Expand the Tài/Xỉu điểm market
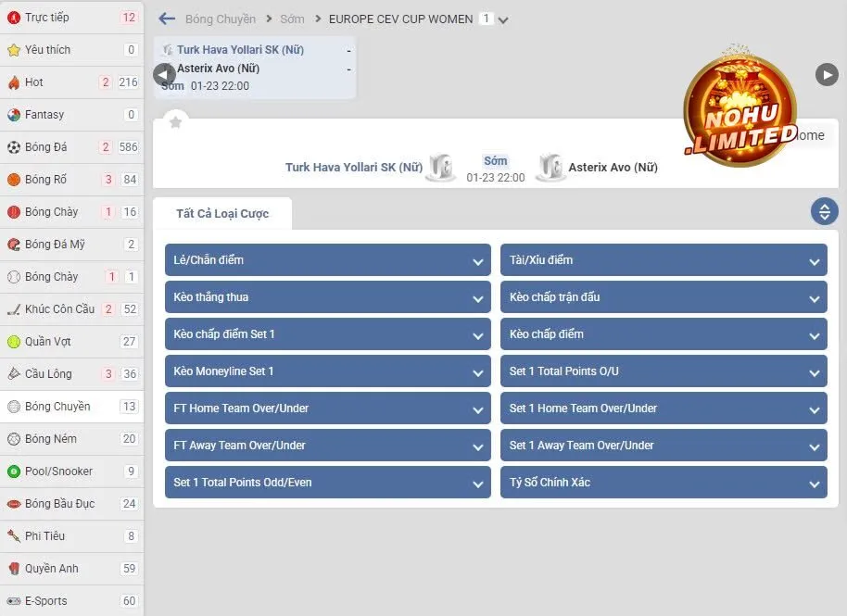The width and height of the screenshot is (847, 616). pyautogui.click(x=664, y=260)
